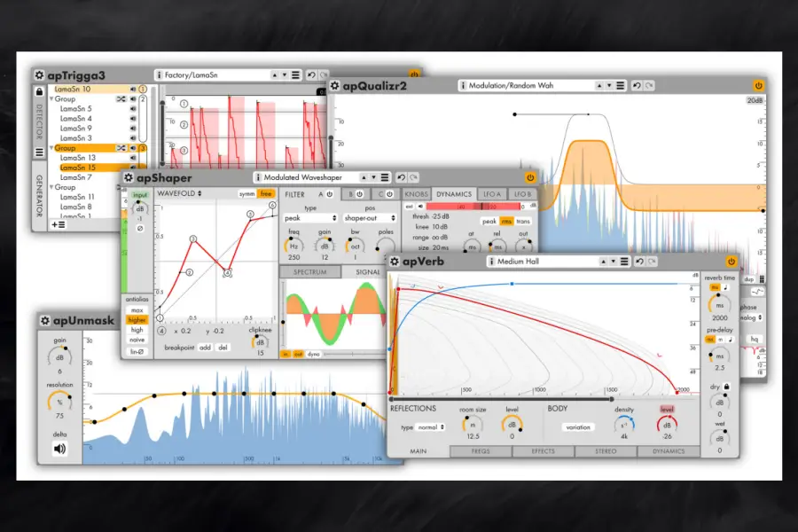
Task: Click lin-Ø button in apShaper
Action: (137, 352)
